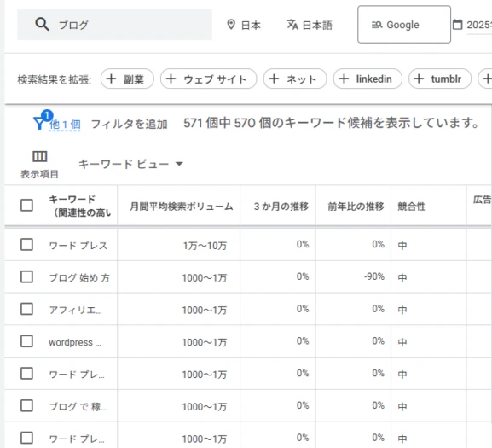This screenshot has width=492, height=448.
Task: Open the 表示項目 columns icon
Action: [x=39, y=156]
